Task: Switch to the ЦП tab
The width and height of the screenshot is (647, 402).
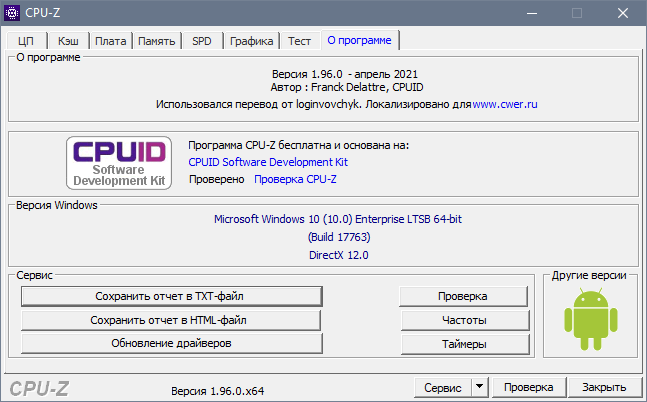Action: (26, 41)
